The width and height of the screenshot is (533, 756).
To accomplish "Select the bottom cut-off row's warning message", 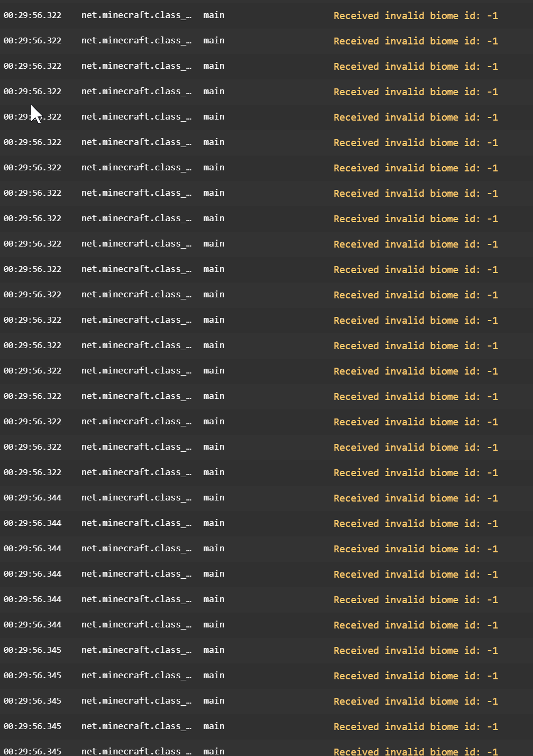I will [x=416, y=751].
